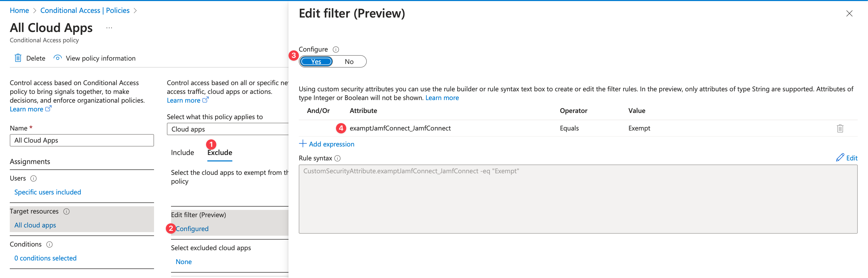Switch to the Include tab
868x278 pixels.
point(182,152)
